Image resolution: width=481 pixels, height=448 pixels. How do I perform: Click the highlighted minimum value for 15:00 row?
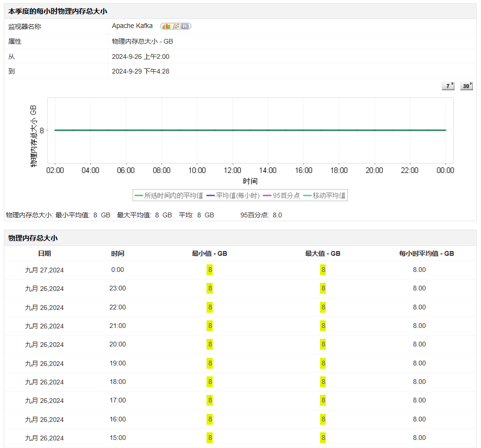click(209, 438)
